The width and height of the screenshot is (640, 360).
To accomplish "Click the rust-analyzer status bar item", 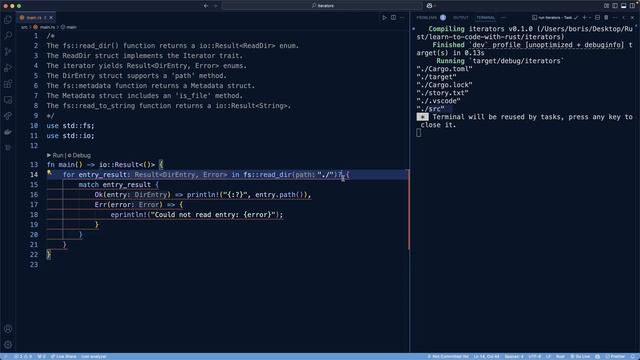I will (93, 357).
